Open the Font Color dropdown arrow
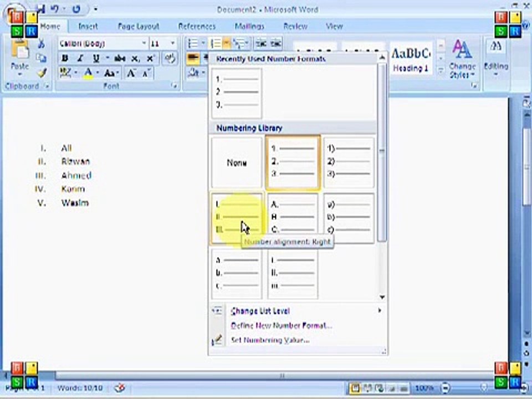532x399 pixels. click(x=98, y=73)
